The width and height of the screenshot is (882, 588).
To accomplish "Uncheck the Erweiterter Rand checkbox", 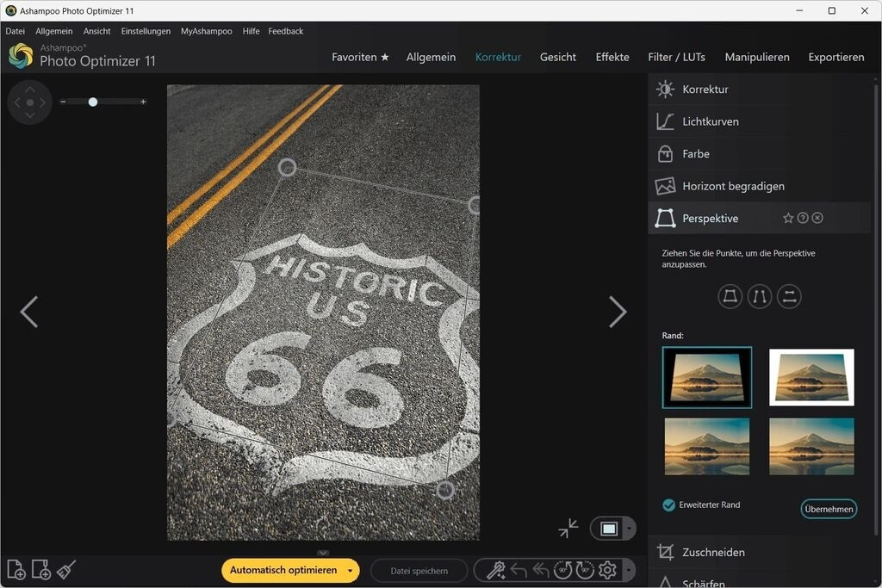I will click(669, 505).
